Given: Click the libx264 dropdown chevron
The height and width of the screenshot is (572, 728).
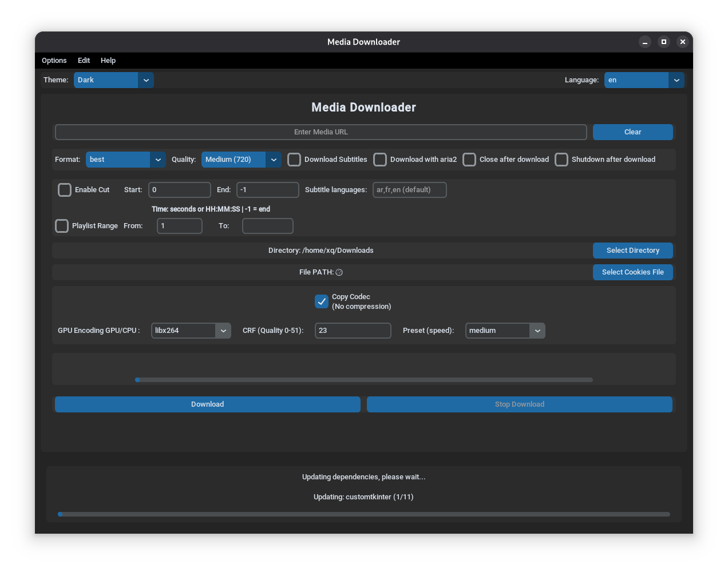Looking at the screenshot, I should click(223, 331).
